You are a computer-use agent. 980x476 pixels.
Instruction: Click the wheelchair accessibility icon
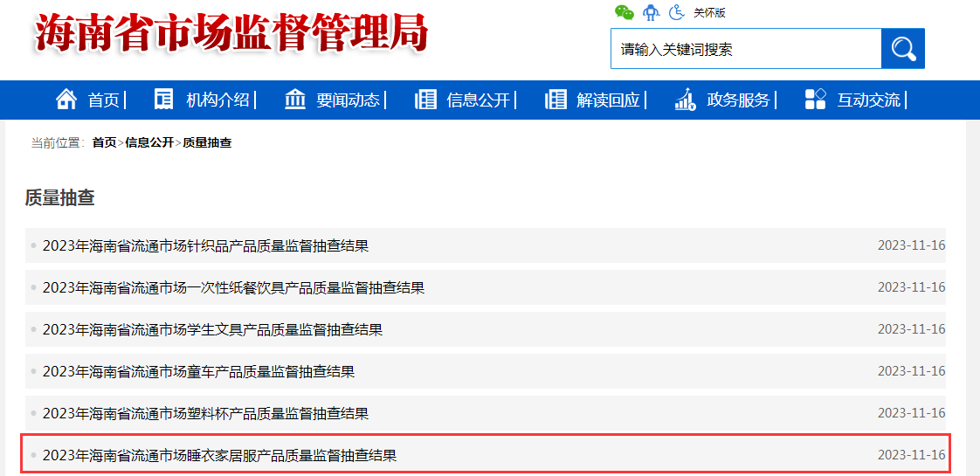(x=677, y=12)
